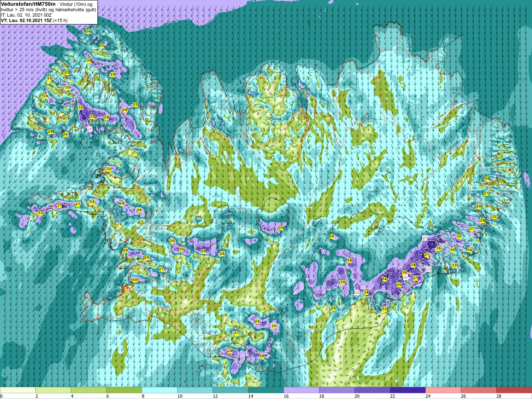
Task: Select the 14–16 m/s dark teal legend swatch
Action: click(x=266, y=390)
